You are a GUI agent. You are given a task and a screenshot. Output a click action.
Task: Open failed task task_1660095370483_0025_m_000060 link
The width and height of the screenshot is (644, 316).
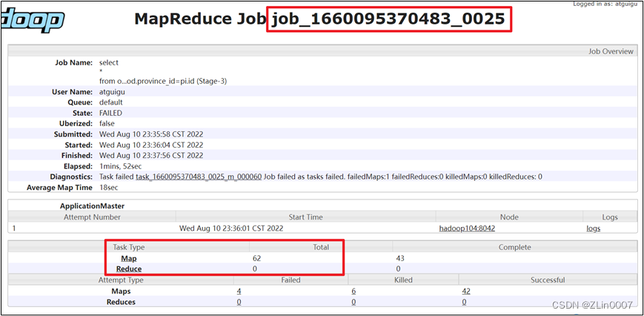[x=199, y=177]
